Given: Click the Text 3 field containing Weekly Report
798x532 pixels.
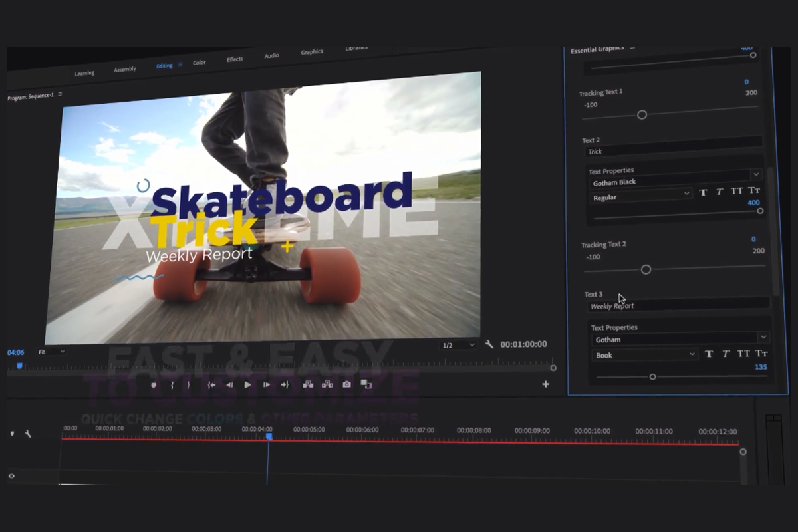Looking at the screenshot, I should (x=678, y=305).
